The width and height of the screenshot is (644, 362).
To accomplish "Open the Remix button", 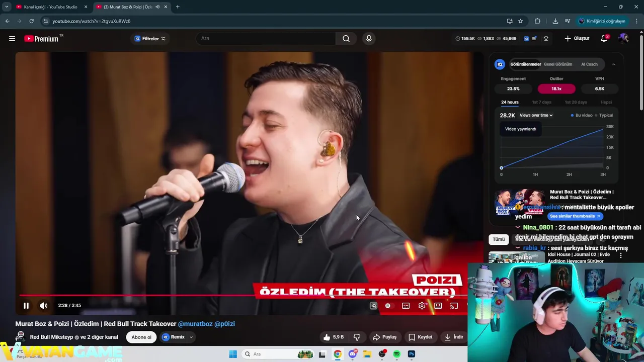I will tap(174, 337).
